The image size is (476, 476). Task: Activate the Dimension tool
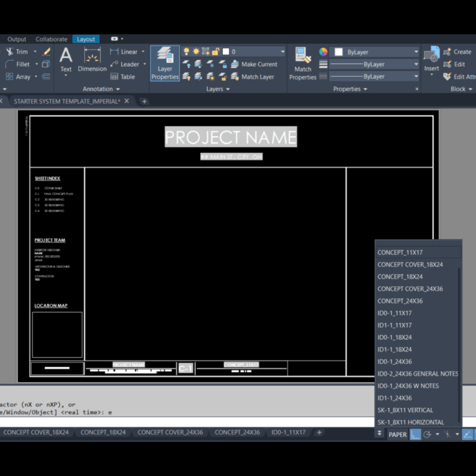click(92, 60)
